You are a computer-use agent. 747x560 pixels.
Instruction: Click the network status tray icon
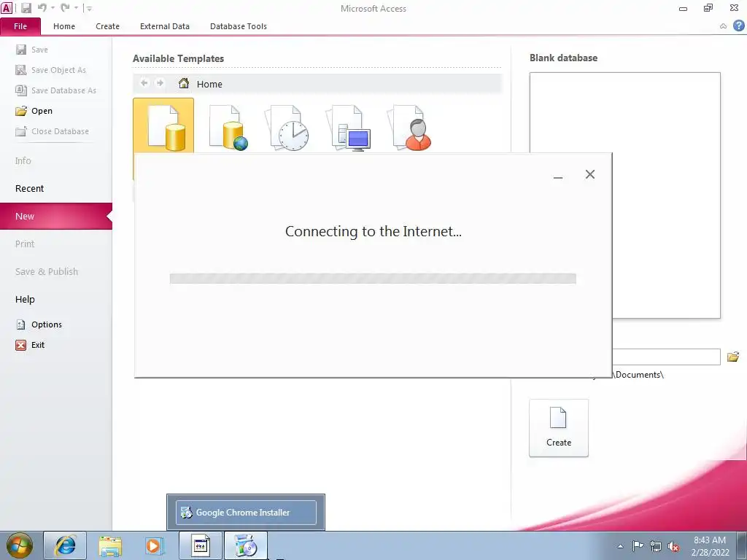click(656, 546)
